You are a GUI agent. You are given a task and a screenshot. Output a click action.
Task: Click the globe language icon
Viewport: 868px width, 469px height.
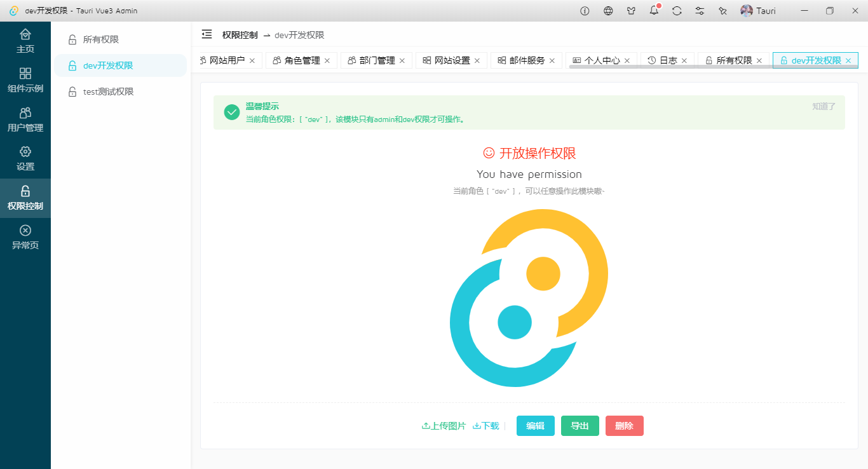pos(608,11)
